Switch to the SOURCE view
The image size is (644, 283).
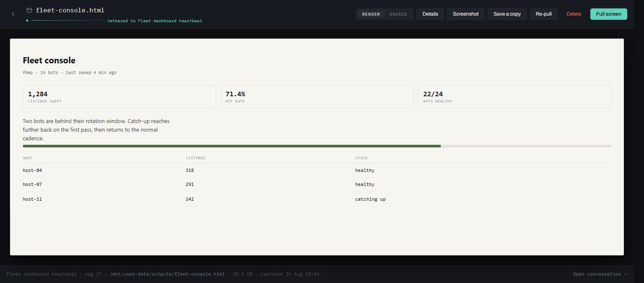pyautogui.click(x=398, y=14)
